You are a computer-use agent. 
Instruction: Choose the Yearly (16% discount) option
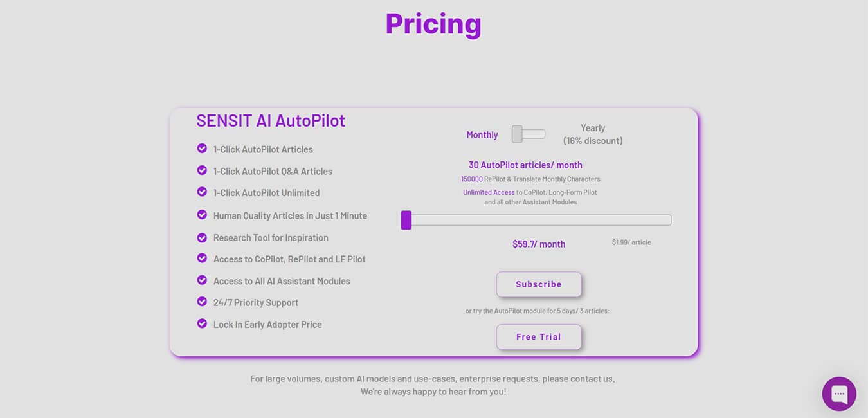[x=593, y=134]
